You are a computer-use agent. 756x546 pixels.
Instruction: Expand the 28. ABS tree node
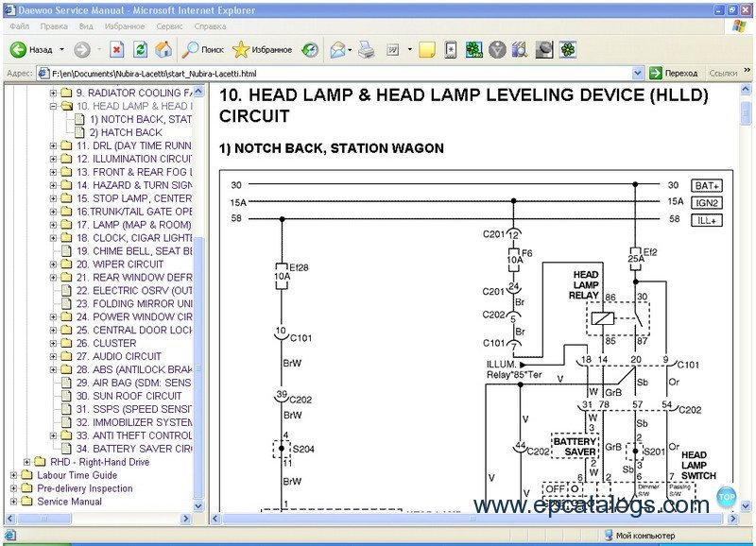[x=53, y=369]
